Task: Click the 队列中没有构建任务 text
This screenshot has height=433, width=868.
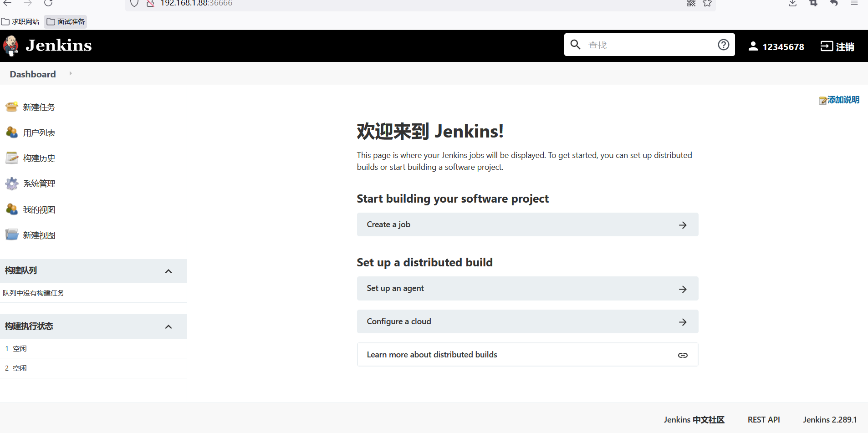Action: [x=34, y=293]
